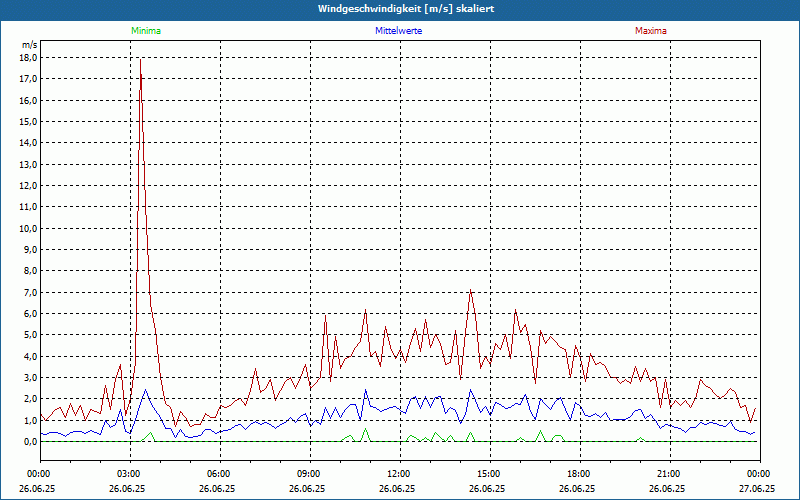Click the "1,0" y-axis value

coord(31,420)
